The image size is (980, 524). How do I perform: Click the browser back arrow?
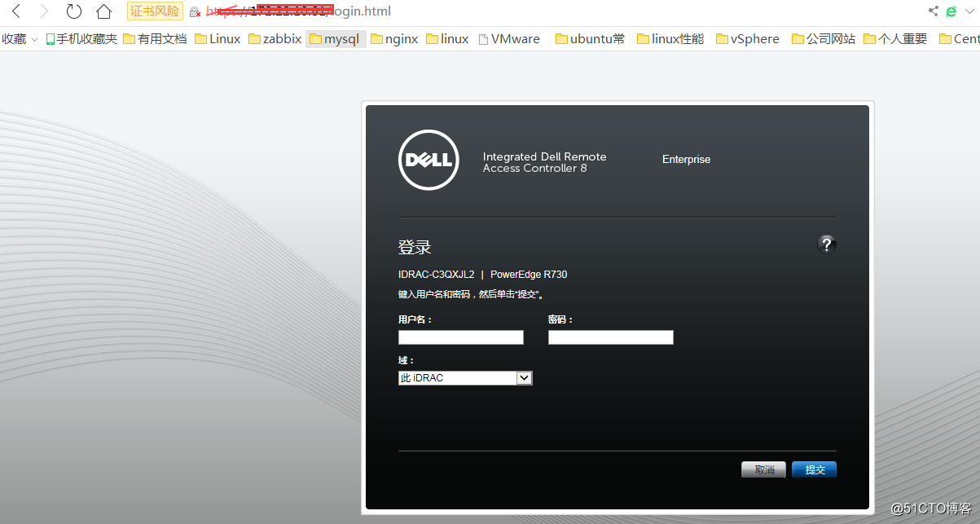click(16, 11)
